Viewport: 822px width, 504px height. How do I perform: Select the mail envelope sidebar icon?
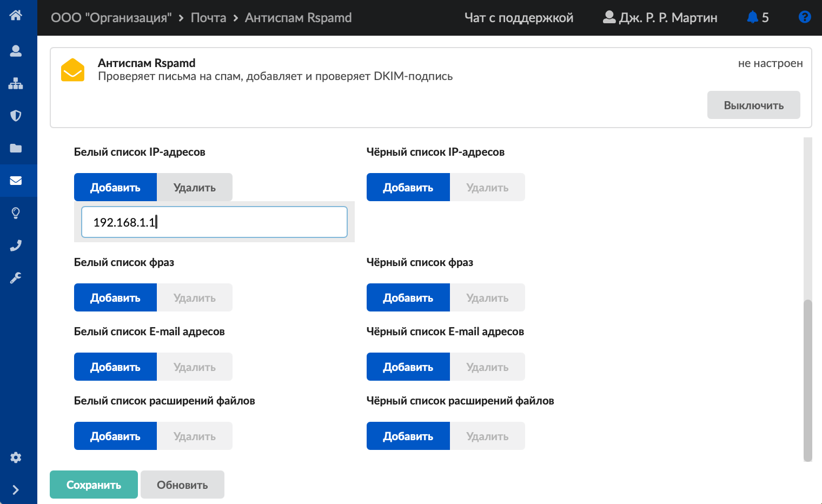16,181
